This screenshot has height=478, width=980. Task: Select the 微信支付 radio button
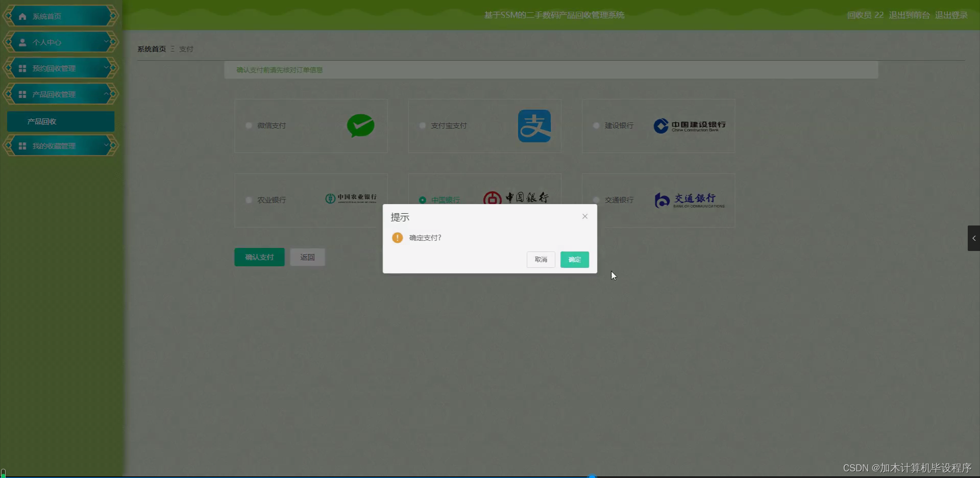tap(249, 125)
